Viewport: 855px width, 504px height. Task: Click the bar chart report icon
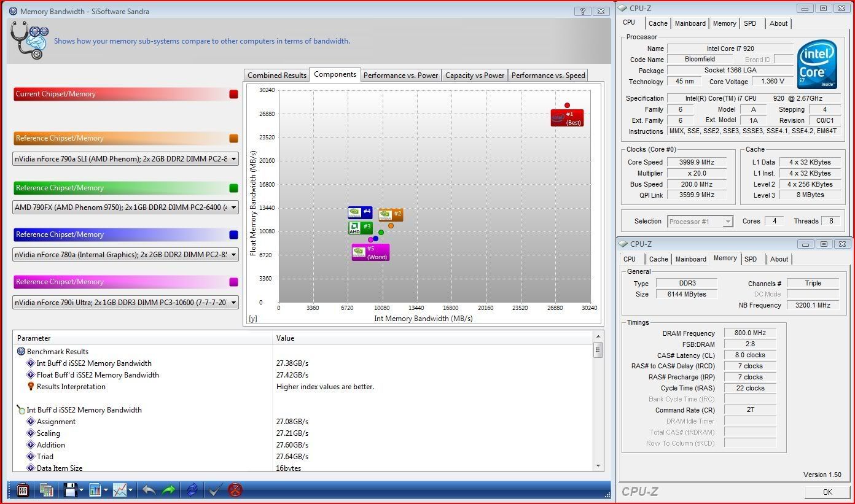point(95,490)
